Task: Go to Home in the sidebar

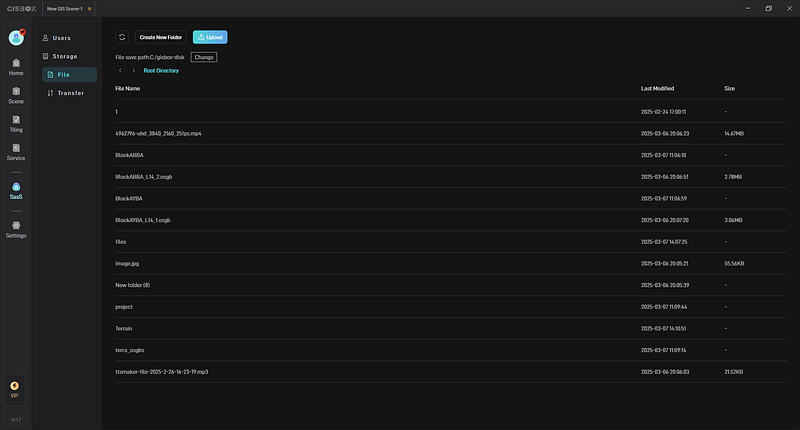Action: click(16, 67)
